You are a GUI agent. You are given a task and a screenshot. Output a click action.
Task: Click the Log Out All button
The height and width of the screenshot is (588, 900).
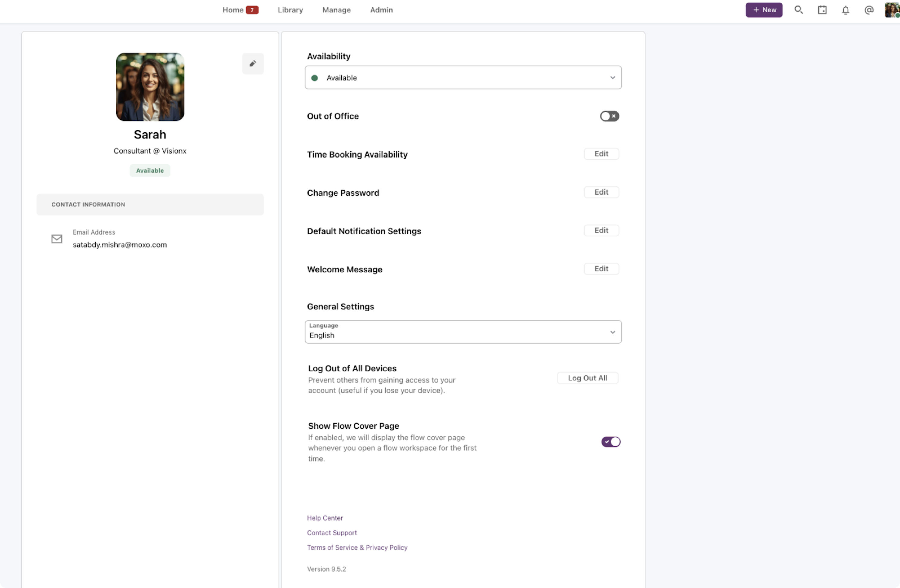587,378
